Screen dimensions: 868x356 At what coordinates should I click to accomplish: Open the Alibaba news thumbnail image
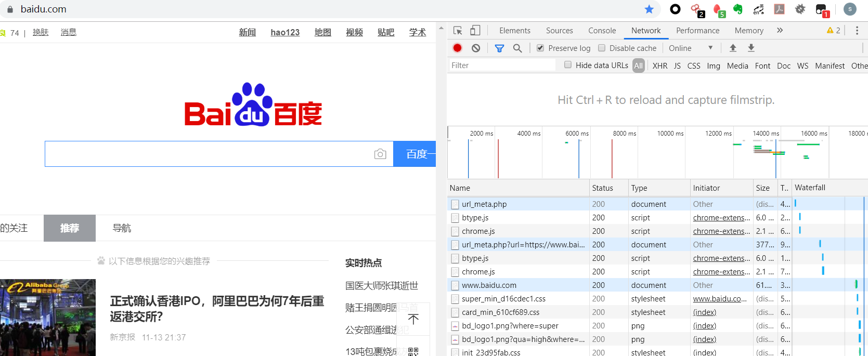48,318
